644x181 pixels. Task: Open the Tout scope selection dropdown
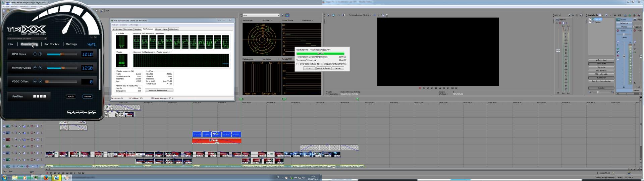(278, 15)
